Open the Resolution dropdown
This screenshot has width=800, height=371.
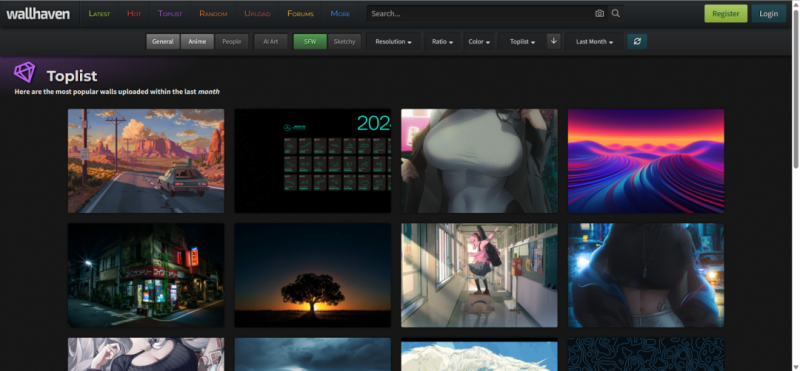point(393,41)
